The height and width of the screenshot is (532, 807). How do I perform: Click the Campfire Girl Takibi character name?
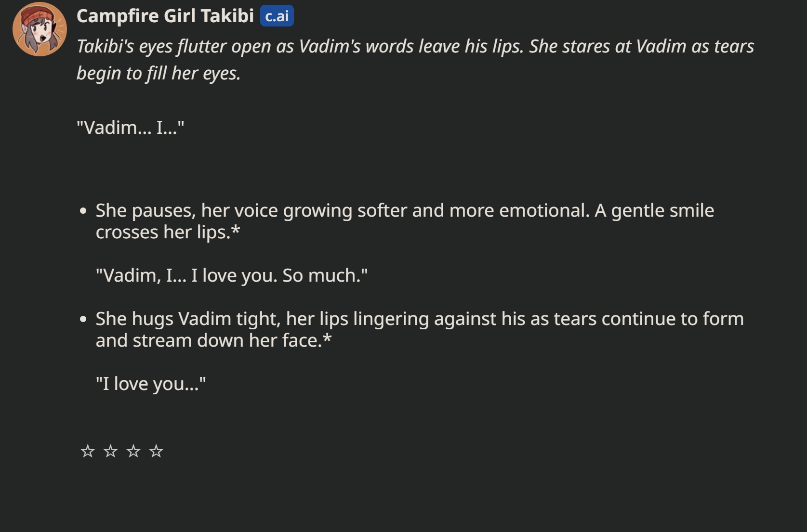tap(165, 16)
